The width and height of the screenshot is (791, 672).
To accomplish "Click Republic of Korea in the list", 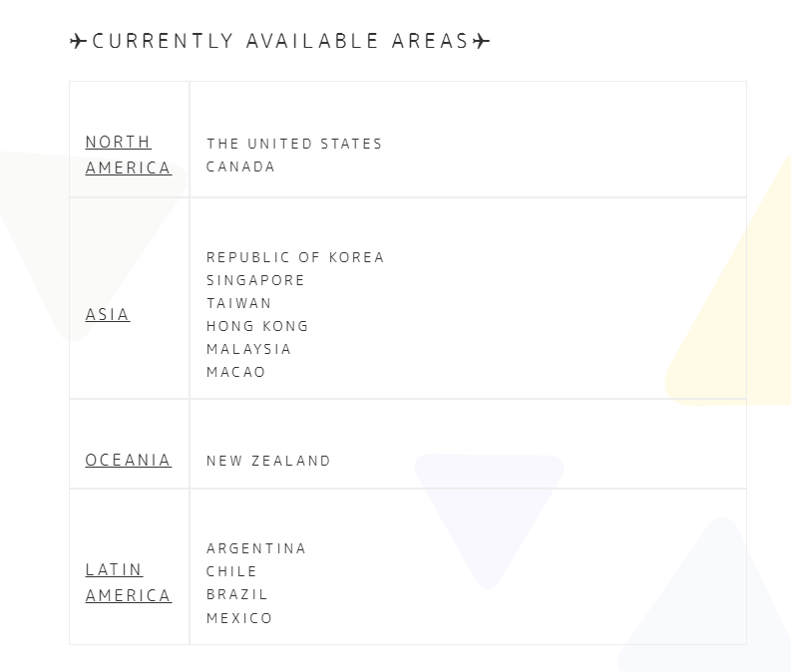I will point(295,257).
